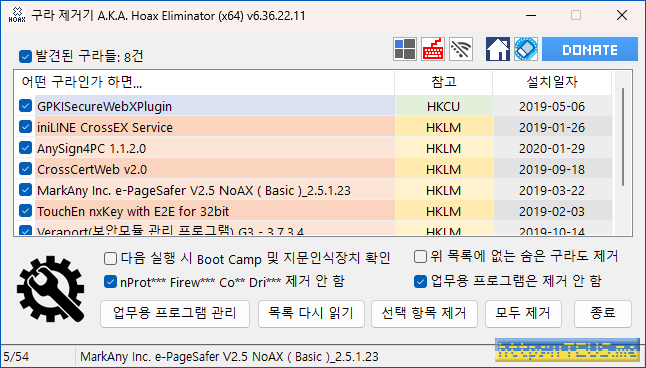This screenshot has width=646, height=368.
Task: Click the 5/54 status bar counter
Action: point(16,356)
